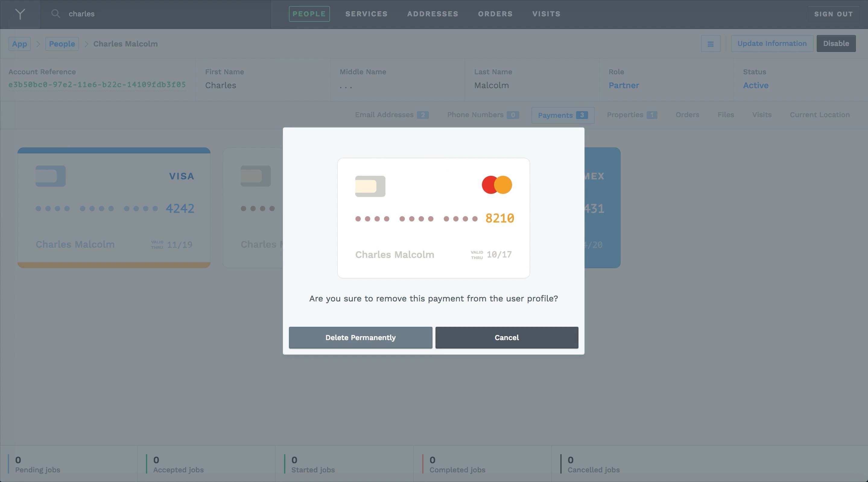Click the PEOPLE navigation tab icon
The image size is (868, 482).
[309, 14]
